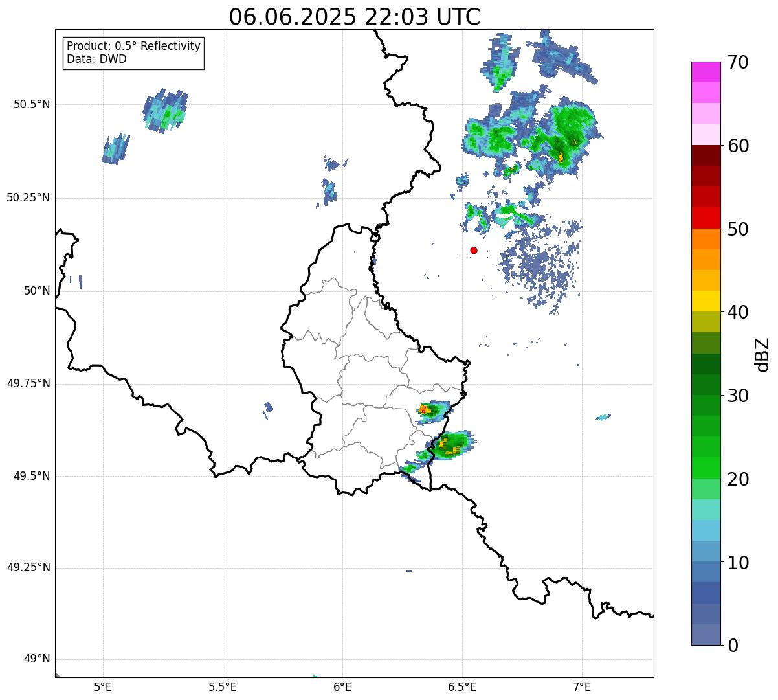Viewport: 778px width, 700px height.
Task: Click the radar echo with red core near 49.7°N
Action: [432, 411]
